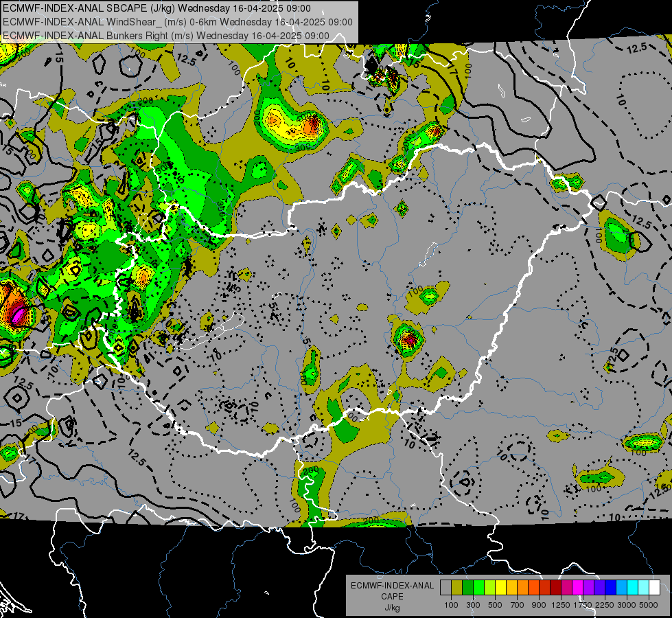Screen dimensions: 672x618
Task: Pick the pure yellow legend swatch
Action: [500, 587]
